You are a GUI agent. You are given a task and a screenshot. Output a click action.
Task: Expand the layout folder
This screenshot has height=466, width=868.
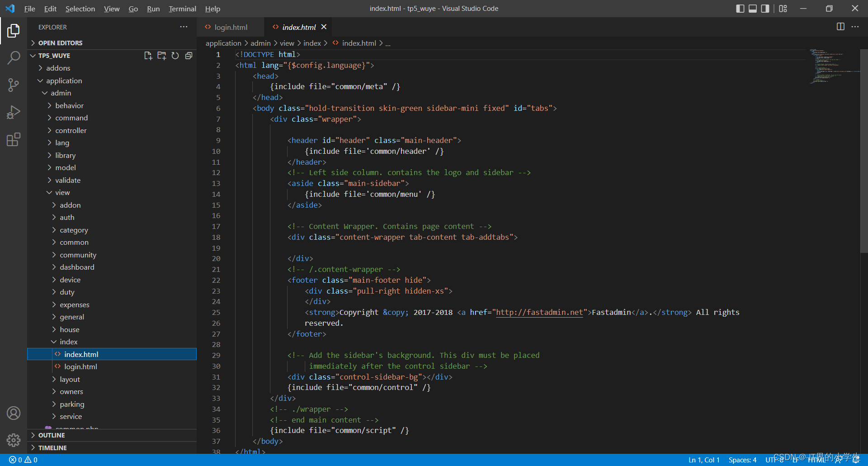point(112,379)
